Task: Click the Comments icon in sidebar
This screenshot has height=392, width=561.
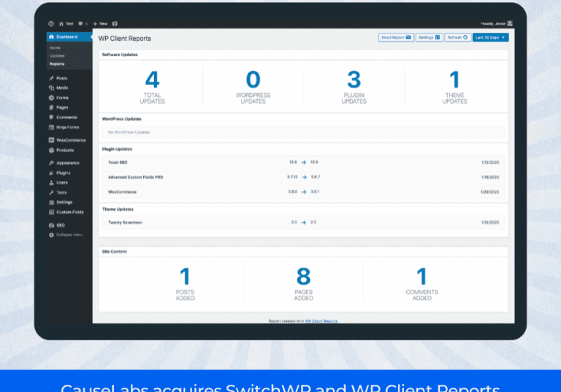Action: [x=52, y=118]
